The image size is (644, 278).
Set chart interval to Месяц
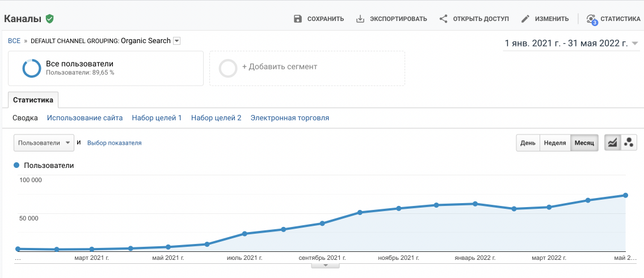pos(584,143)
